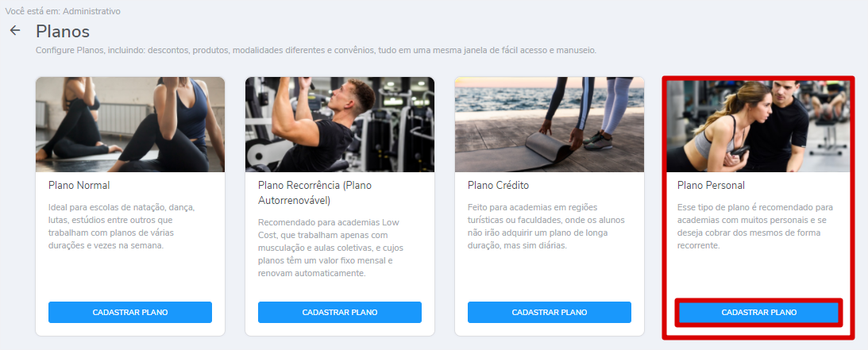
Task: Click the highlighted CADASTRAR PLANO for Plano Personal
Action: click(759, 313)
